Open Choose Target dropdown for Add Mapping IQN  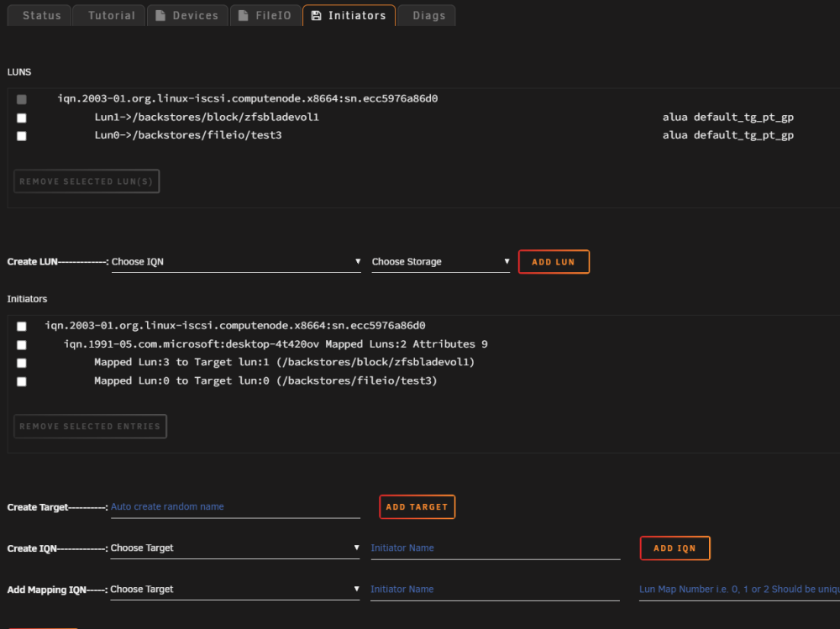click(x=234, y=590)
